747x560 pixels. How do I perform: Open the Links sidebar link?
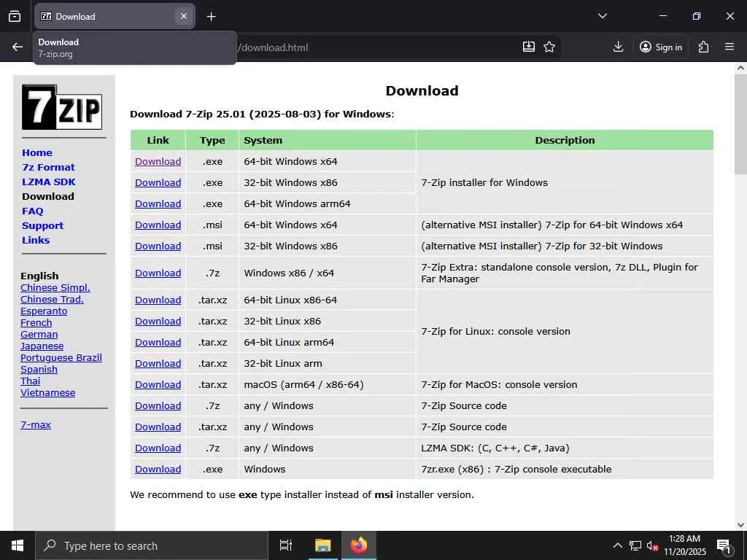coord(36,241)
